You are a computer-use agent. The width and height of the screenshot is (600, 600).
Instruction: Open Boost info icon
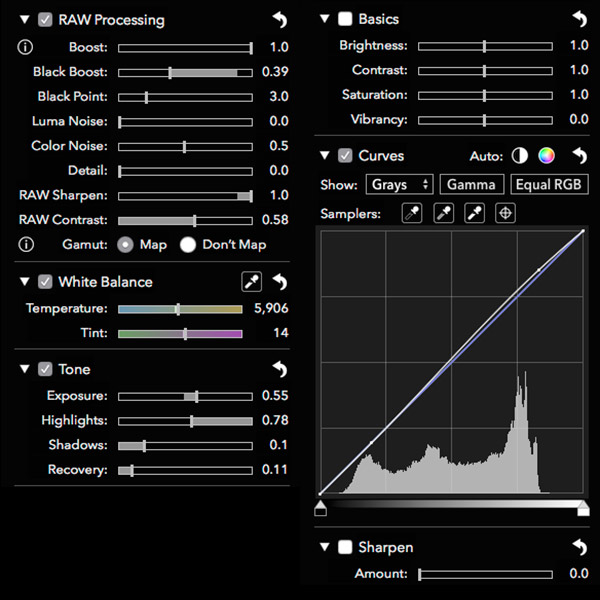[25, 47]
